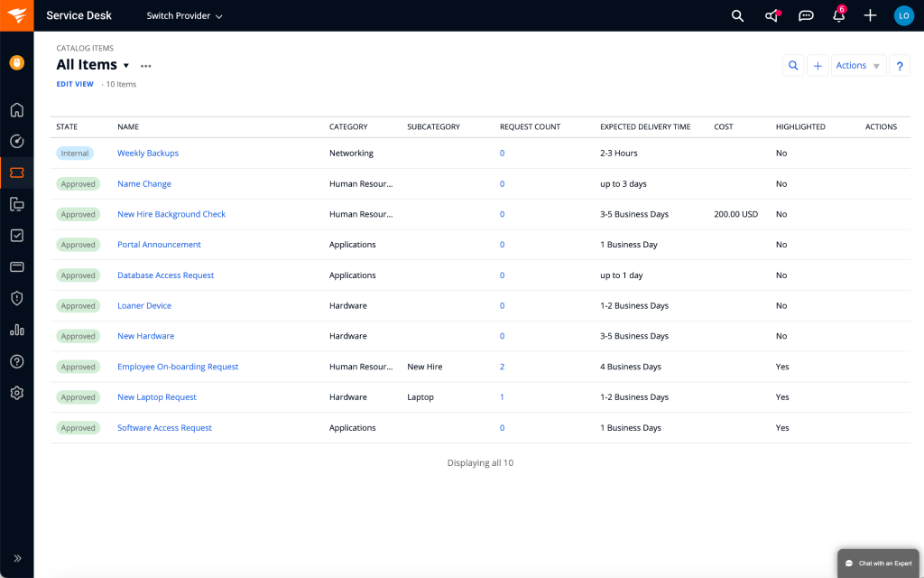924x578 pixels.
Task: Select the highlighted Service Catalog sidebar icon
Action: [16, 172]
